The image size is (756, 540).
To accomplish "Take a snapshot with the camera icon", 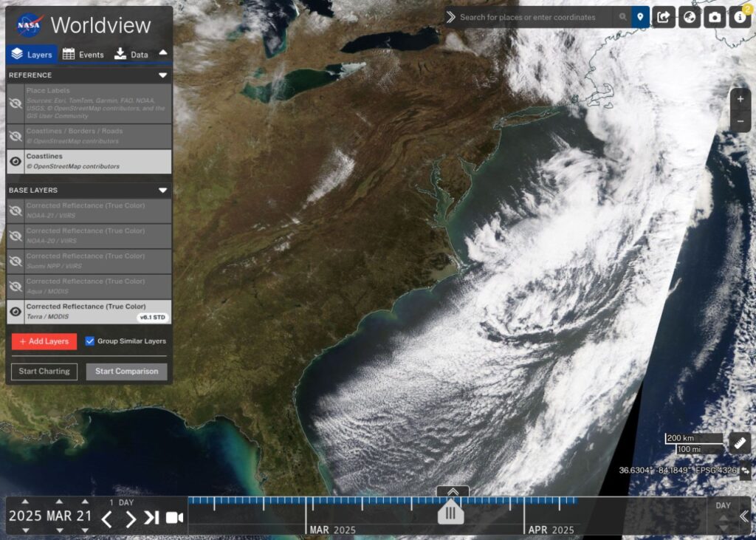I will click(714, 16).
